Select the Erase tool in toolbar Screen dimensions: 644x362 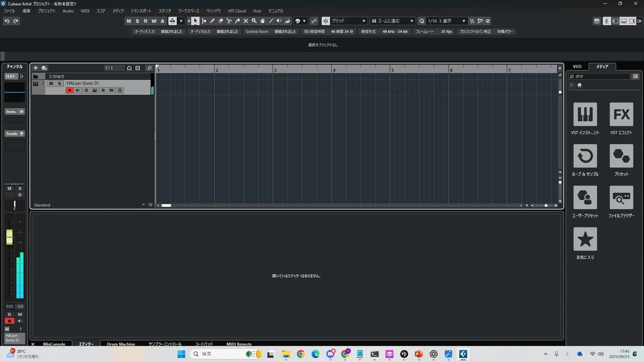tap(220, 21)
